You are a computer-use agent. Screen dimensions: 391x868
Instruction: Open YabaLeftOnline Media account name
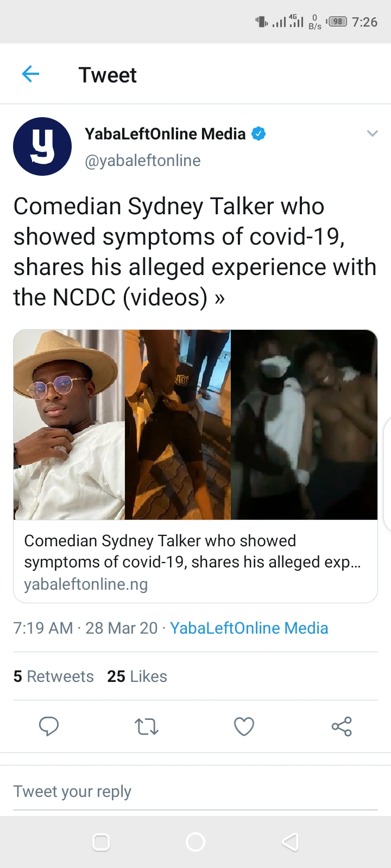pos(165,133)
